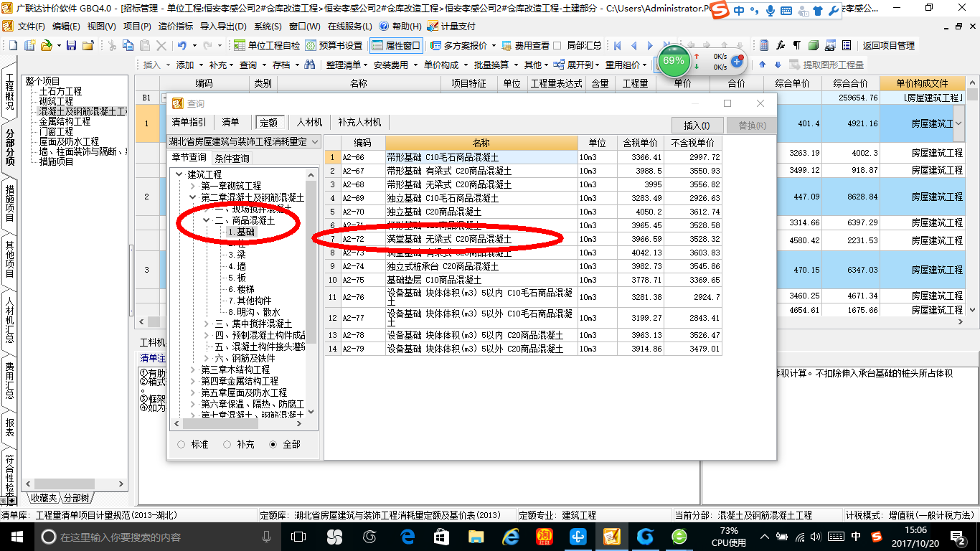The width and height of the screenshot is (980, 551).
Task: Open the 文件(F) menu
Action: (32, 26)
